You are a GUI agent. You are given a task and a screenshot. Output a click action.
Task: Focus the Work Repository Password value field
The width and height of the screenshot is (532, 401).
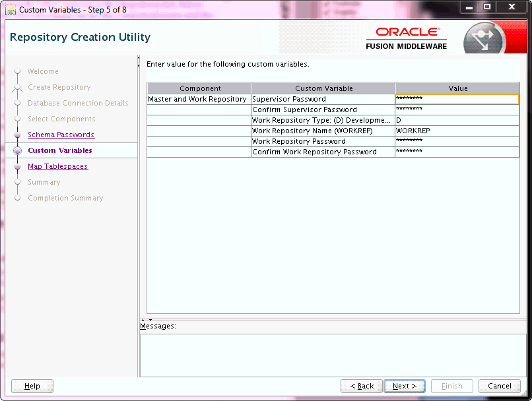(457, 141)
